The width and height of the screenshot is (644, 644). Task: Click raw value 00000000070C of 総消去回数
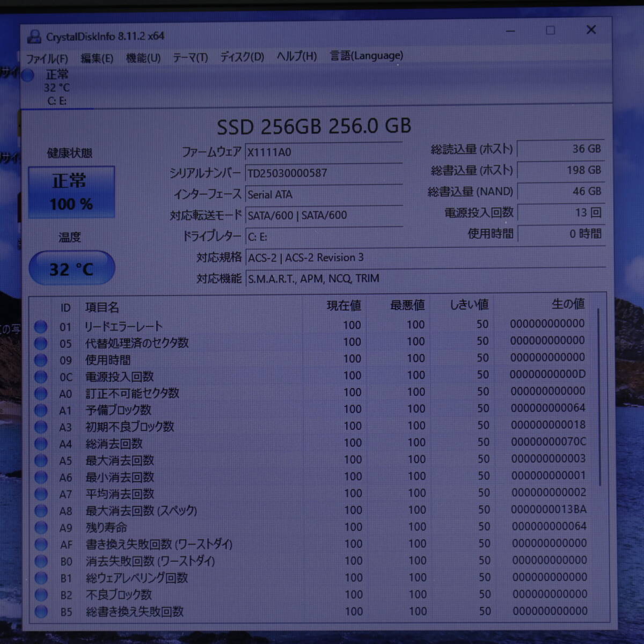(x=548, y=442)
